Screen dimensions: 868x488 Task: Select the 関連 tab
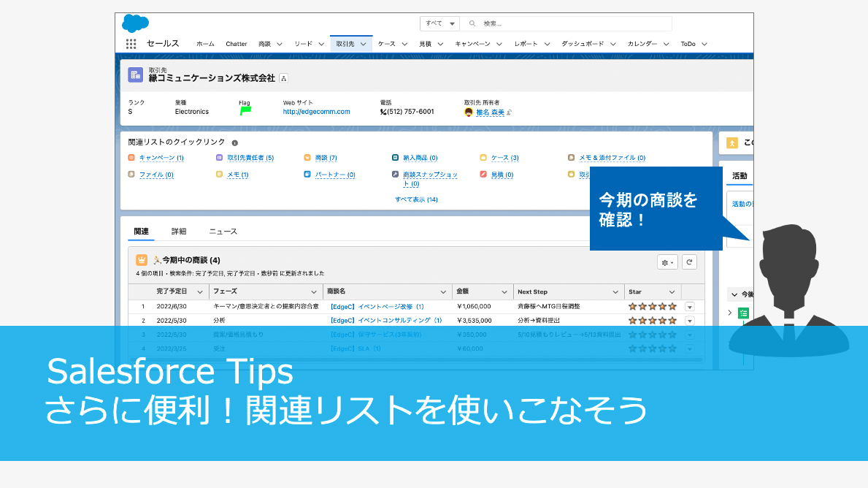point(141,232)
